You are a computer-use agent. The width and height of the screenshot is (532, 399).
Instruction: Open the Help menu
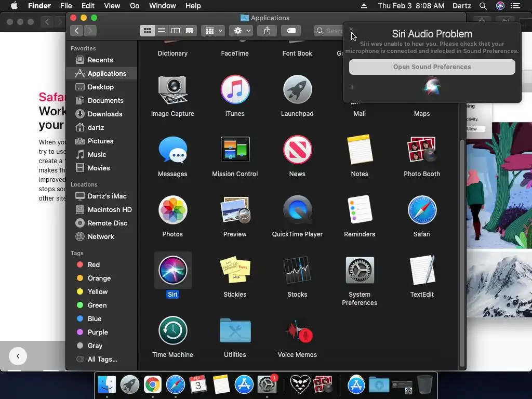(193, 6)
